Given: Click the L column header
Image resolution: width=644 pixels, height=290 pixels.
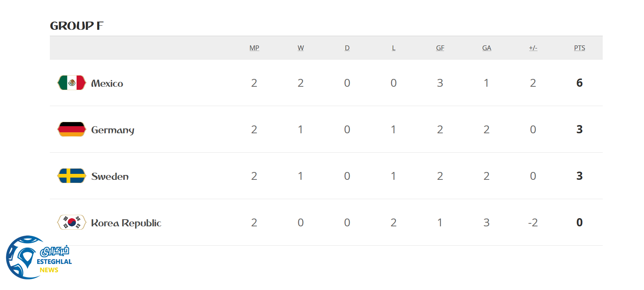Looking at the screenshot, I should 394,48.
